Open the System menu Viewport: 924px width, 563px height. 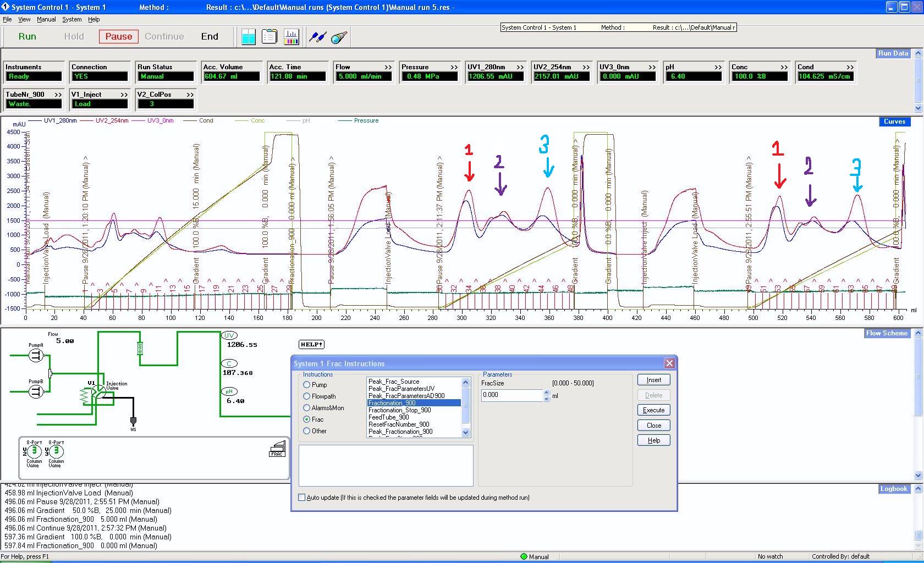[x=71, y=19]
